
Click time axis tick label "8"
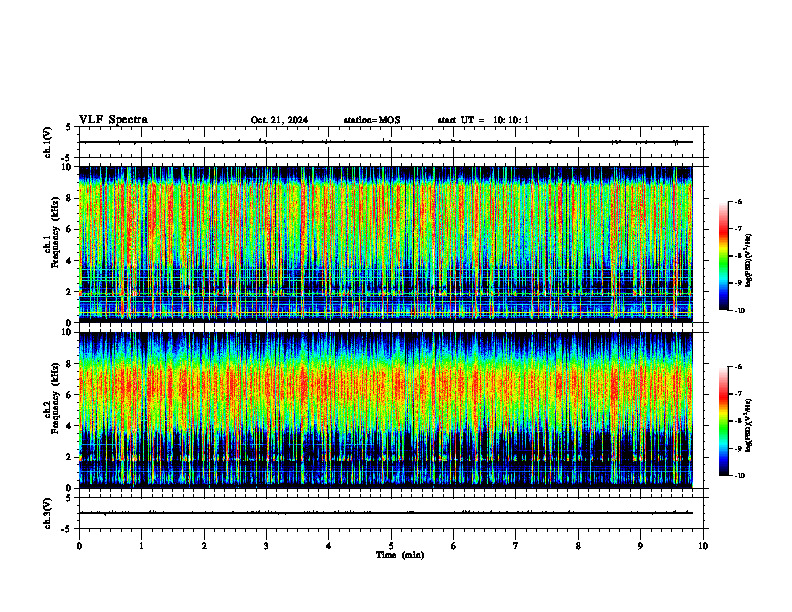pos(578,546)
